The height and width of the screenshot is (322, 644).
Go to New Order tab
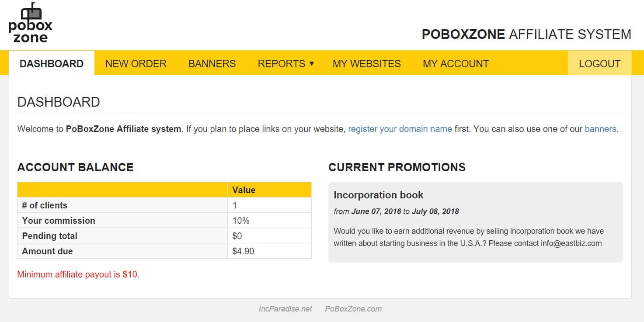pos(136,63)
